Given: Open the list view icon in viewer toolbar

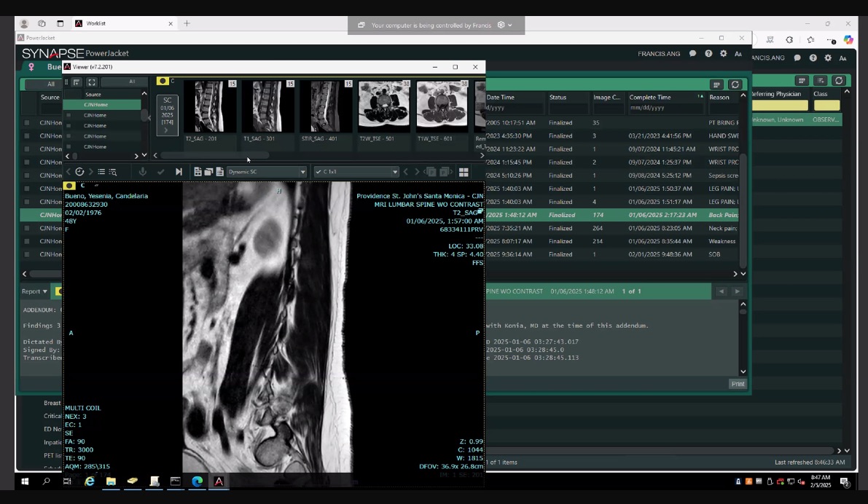Looking at the screenshot, I should pos(101,172).
